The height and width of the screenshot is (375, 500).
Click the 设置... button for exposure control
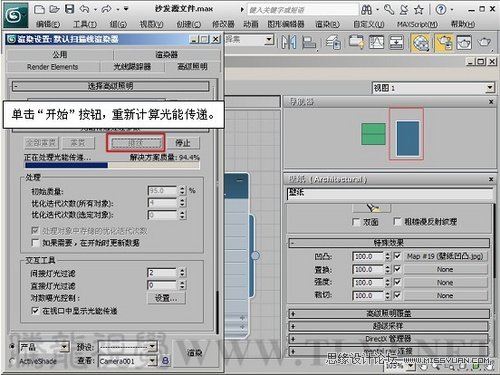pyautogui.click(x=166, y=298)
